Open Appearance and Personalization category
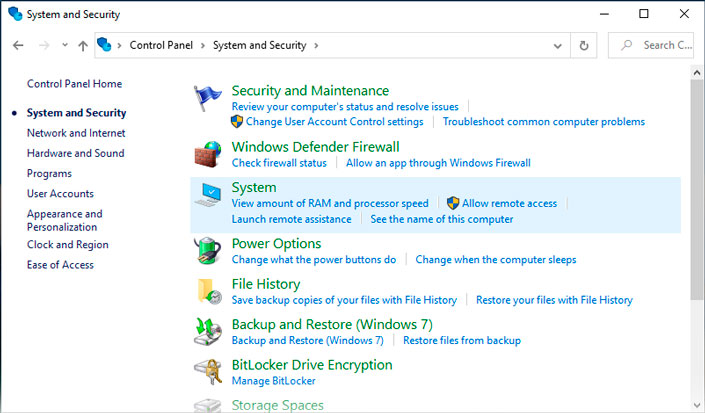 pos(65,220)
